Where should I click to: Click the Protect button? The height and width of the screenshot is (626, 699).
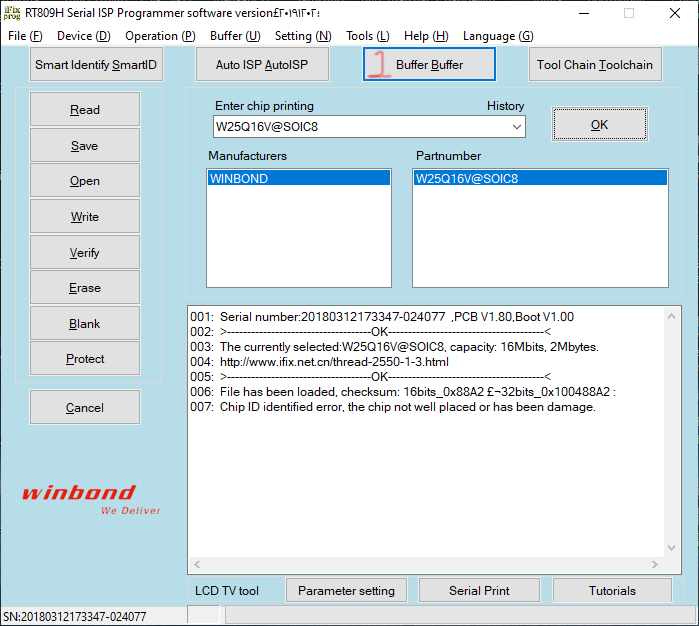85,358
